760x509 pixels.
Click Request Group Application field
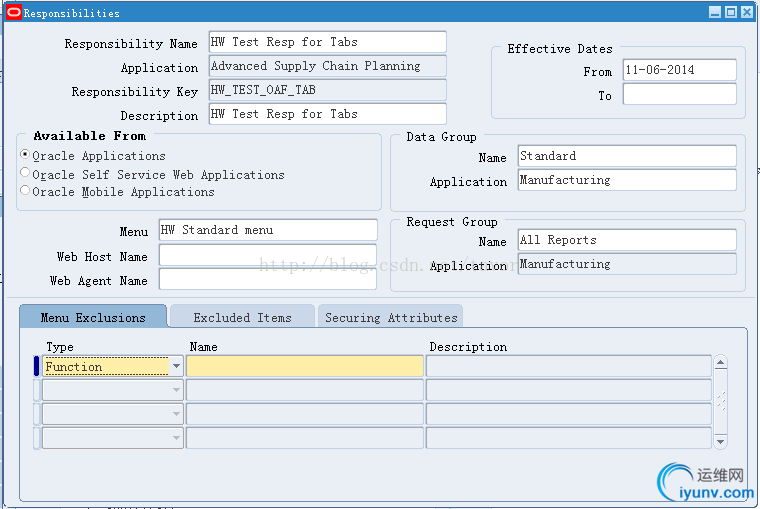pyautogui.click(x=627, y=264)
